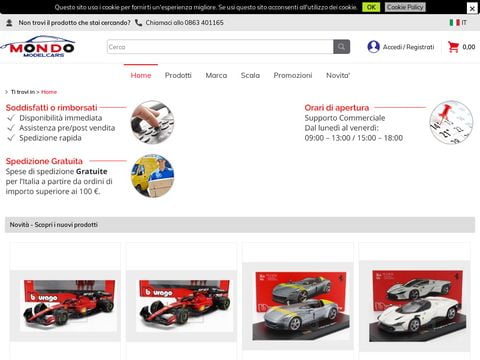
Task: Open the Prodotti menu
Action: (178, 75)
